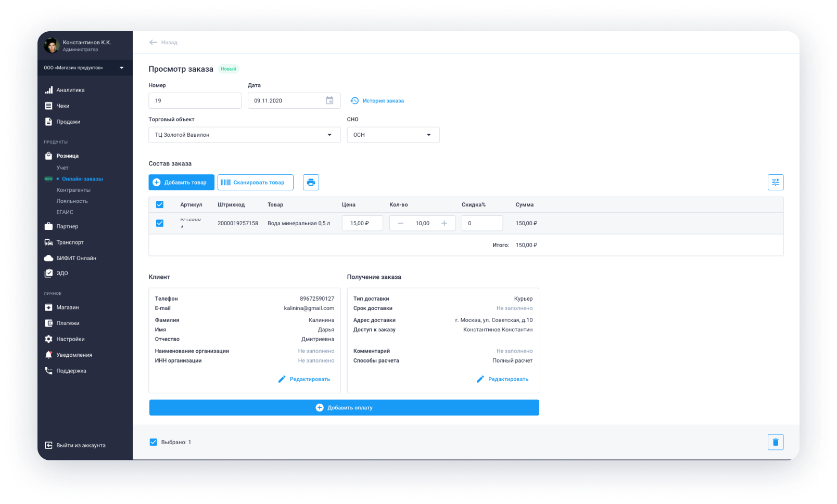Click the Добавить товар button

pyautogui.click(x=181, y=182)
